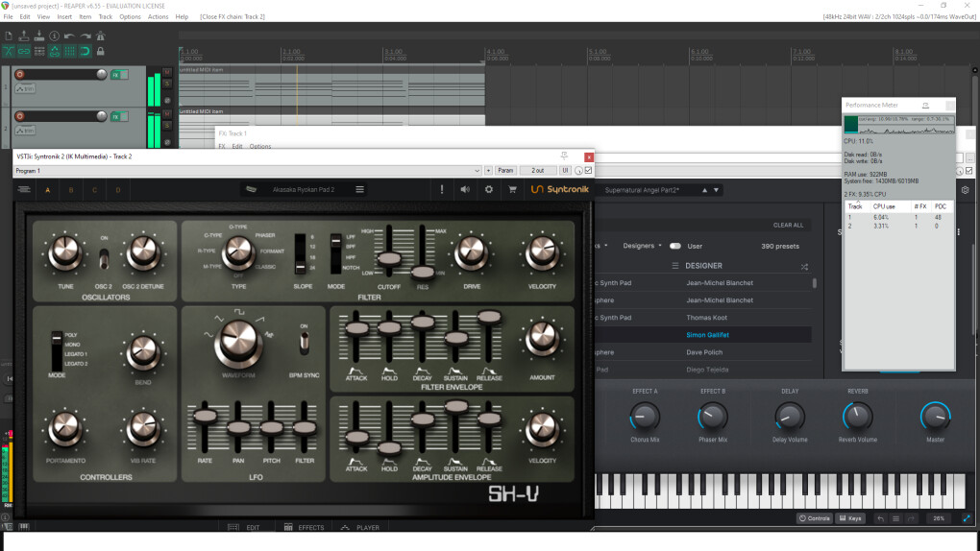Arm record on track 1

[x=20, y=74]
